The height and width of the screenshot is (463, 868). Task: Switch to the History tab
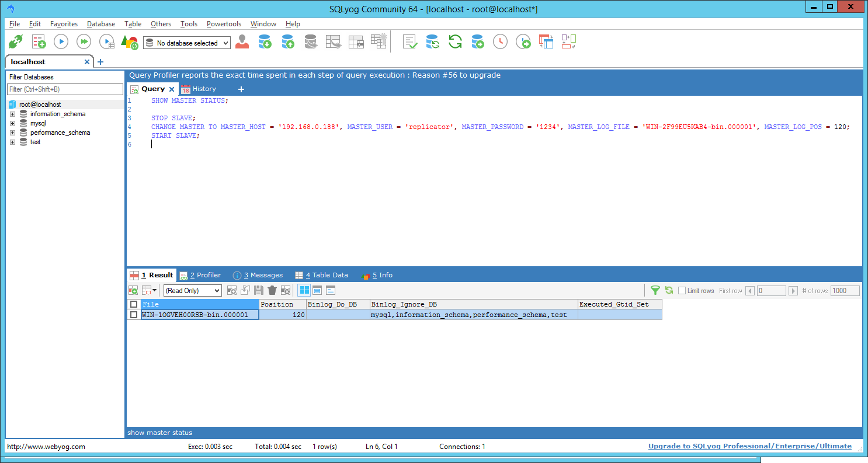coord(199,89)
